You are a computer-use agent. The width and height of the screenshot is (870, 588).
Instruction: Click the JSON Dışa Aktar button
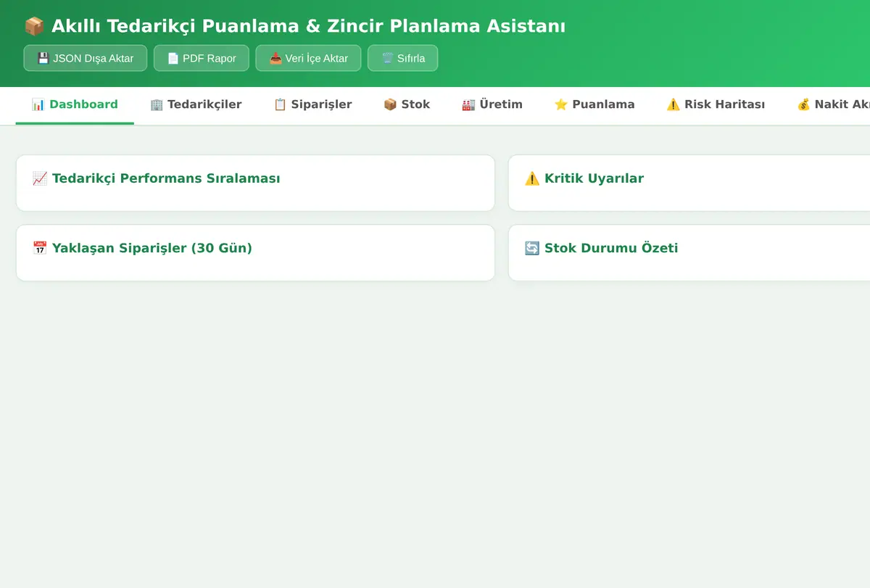(86, 58)
